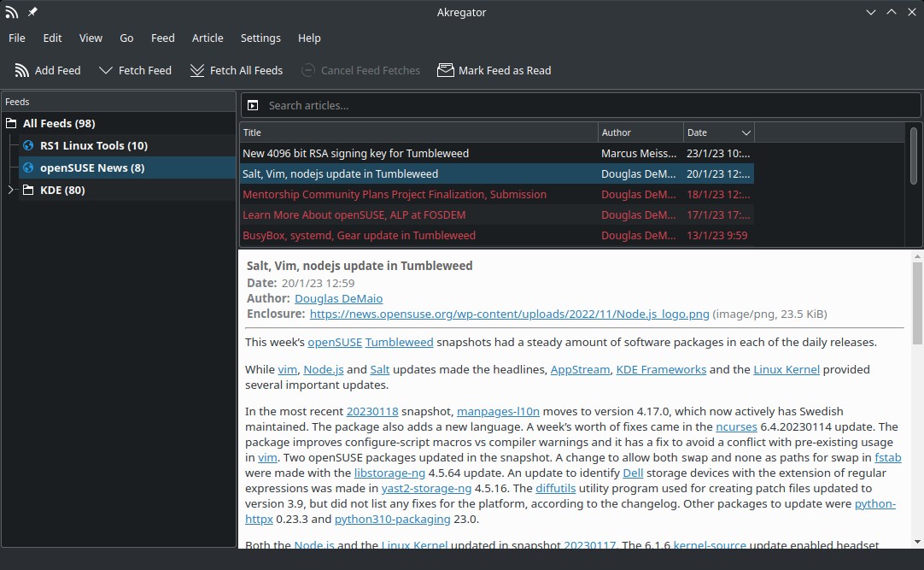Image resolution: width=924 pixels, height=570 pixels.
Task: Open article Mentorship Community Plans Project Finalization
Action: (395, 195)
